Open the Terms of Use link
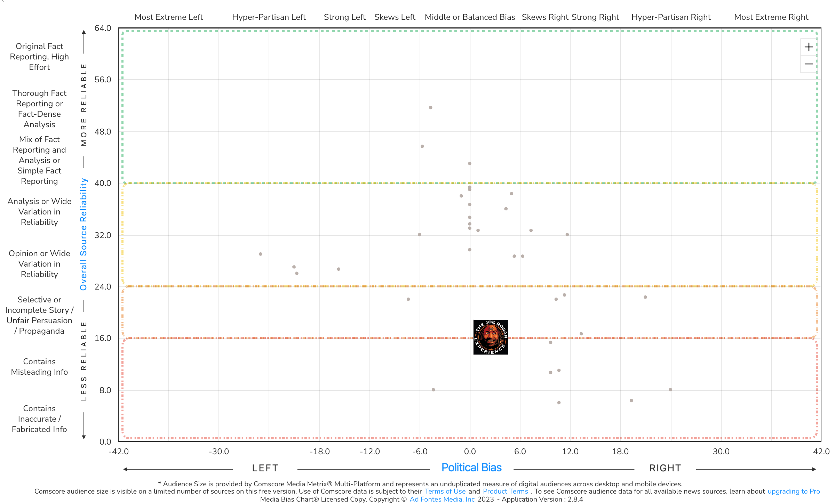 [445, 491]
